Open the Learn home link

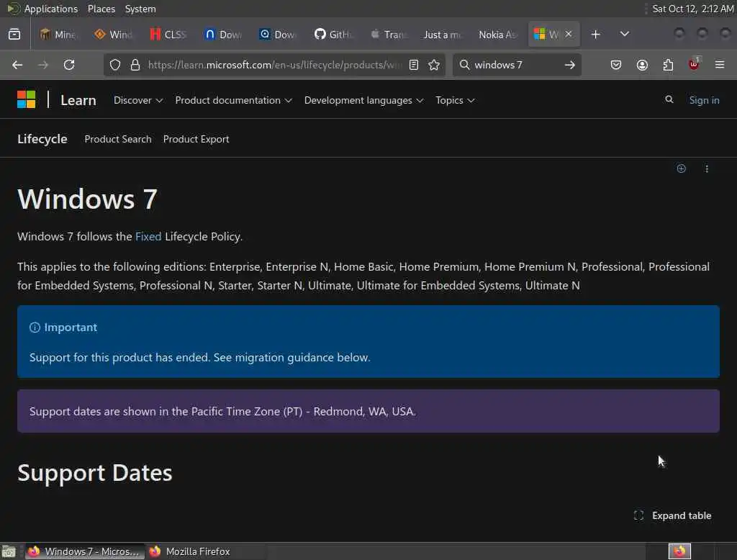[x=78, y=100]
